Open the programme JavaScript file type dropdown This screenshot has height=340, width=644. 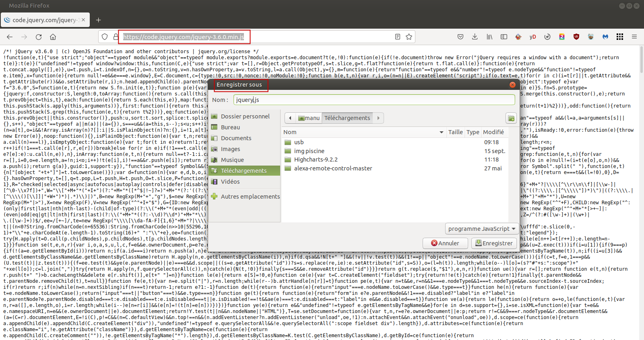click(x=482, y=229)
